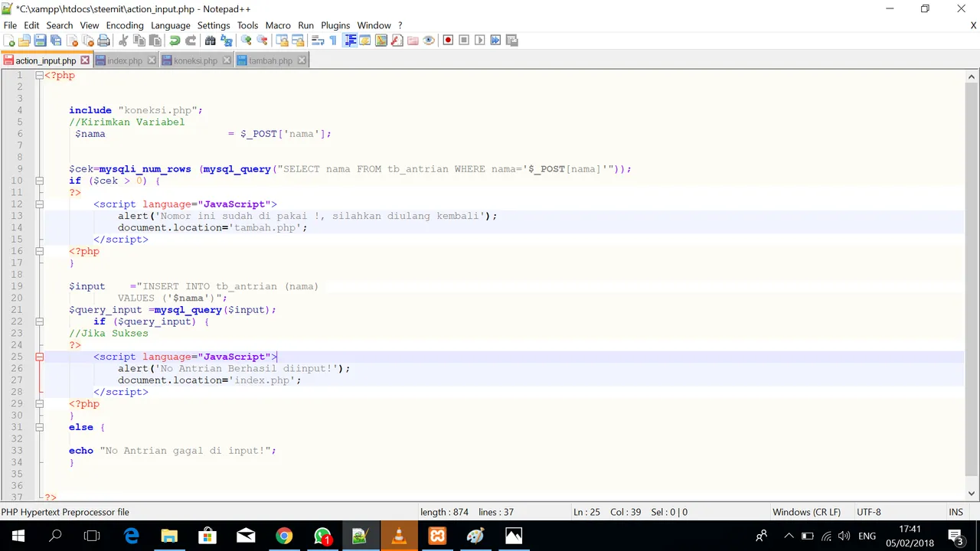This screenshot has width=980, height=551.
Task: Open VLC media player from the taskbar
Action: [x=399, y=536]
